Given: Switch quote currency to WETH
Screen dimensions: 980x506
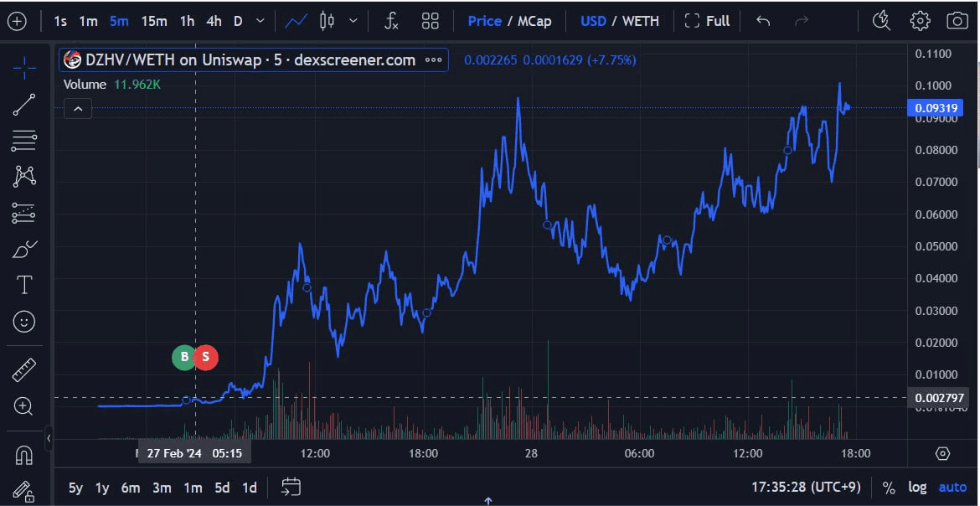Looking at the screenshot, I should click(641, 21).
